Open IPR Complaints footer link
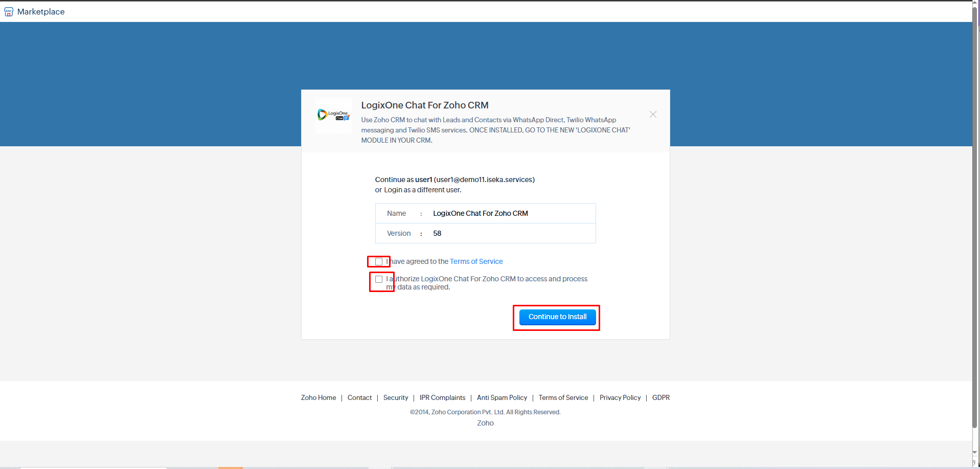 coord(442,397)
